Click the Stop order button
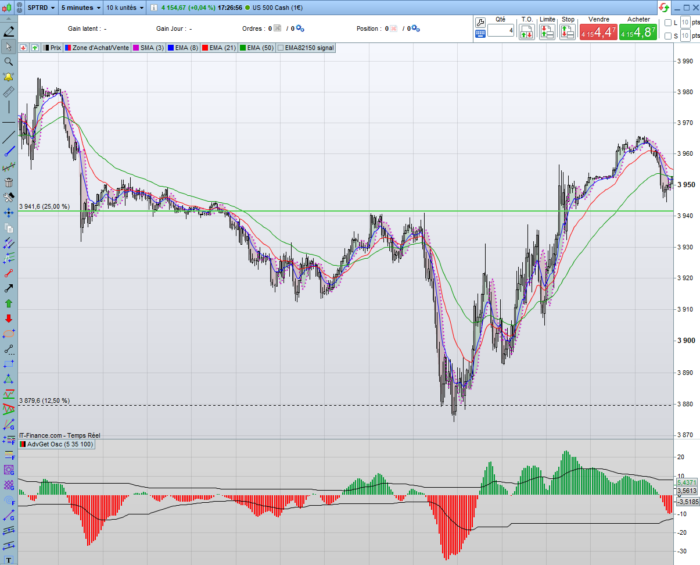Image resolution: width=700 pixels, height=565 pixels. tap(567, 32)
